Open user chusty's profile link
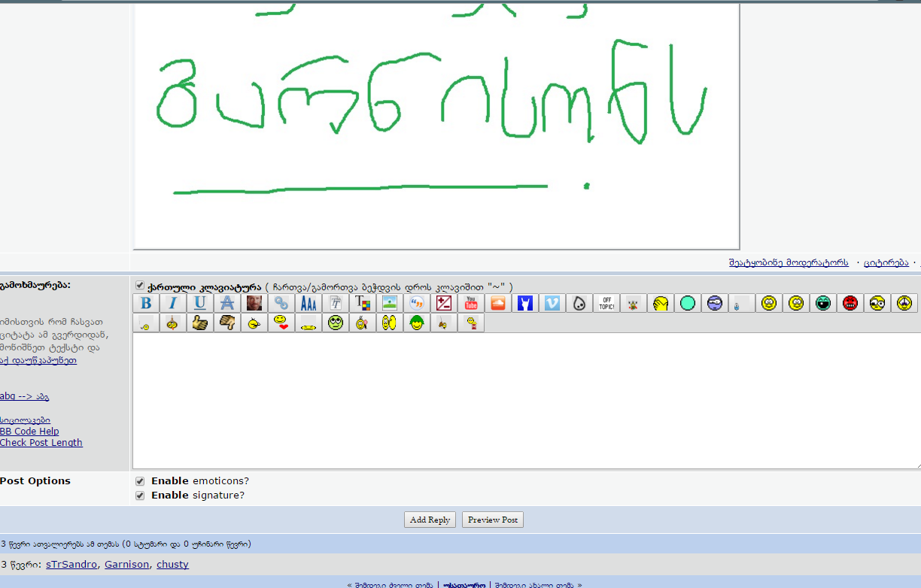Viewport: 921px width, 588px height. (x=172, y=565)
